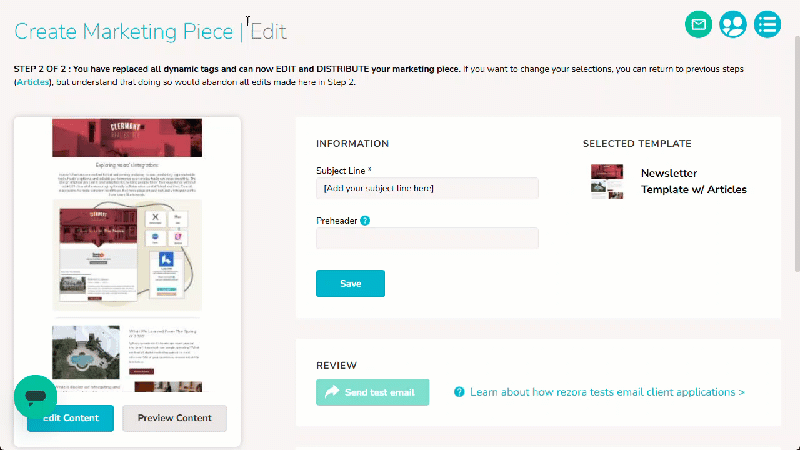The width and height of the screenshot is (800, 450).
Task: Click the Newsletter Template w/ Articles label
Action: (x=693, y=181)
